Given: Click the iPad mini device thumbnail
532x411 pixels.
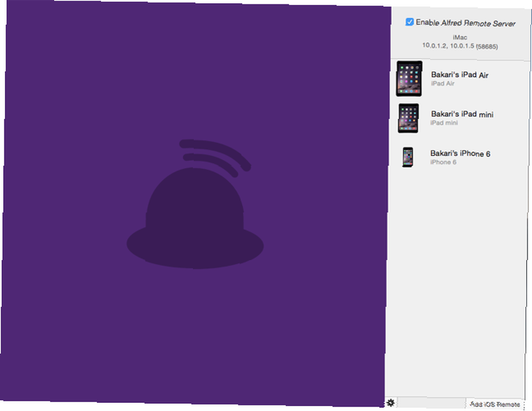Looking at the screenshot, I should coord(408,118).
